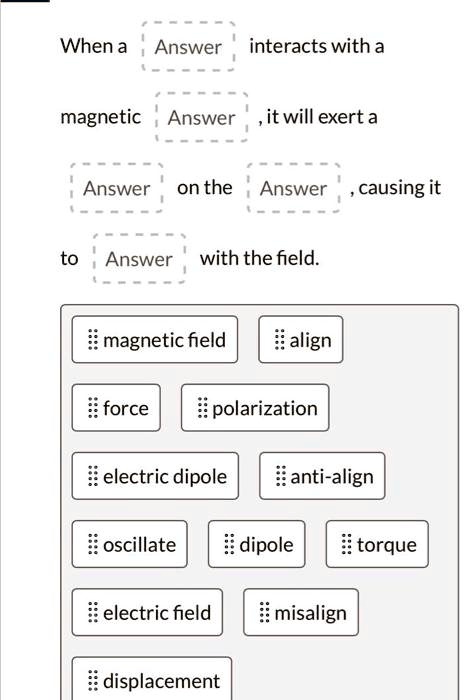Click the grip icon on 'displacement' chip

pyautogui.click(x=92, y=681)
